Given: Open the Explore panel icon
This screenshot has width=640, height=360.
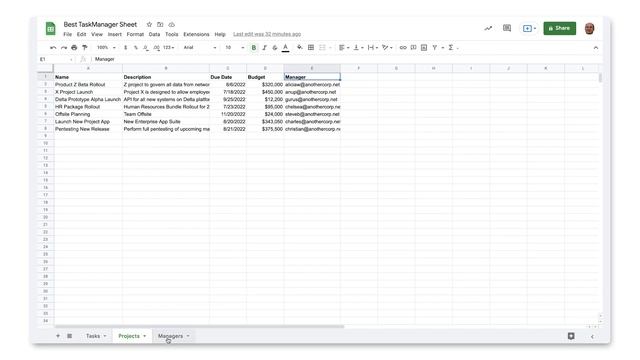Looking at the screenshot, I should click(x=571, y=336).
